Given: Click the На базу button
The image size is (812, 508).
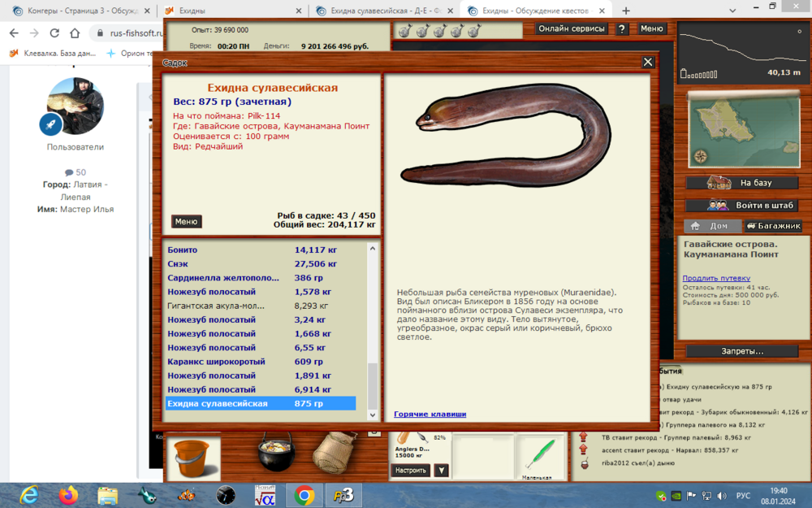Looking at the screenshot, I should (742, 182).
